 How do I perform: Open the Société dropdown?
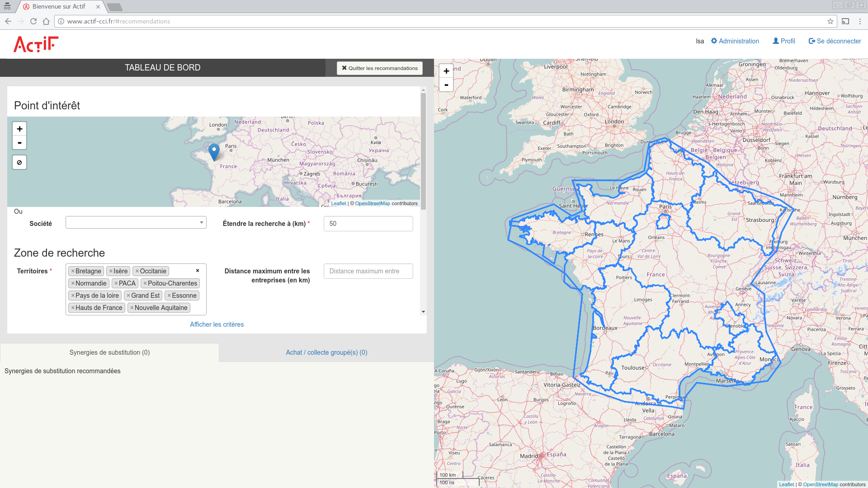[136, 222]
